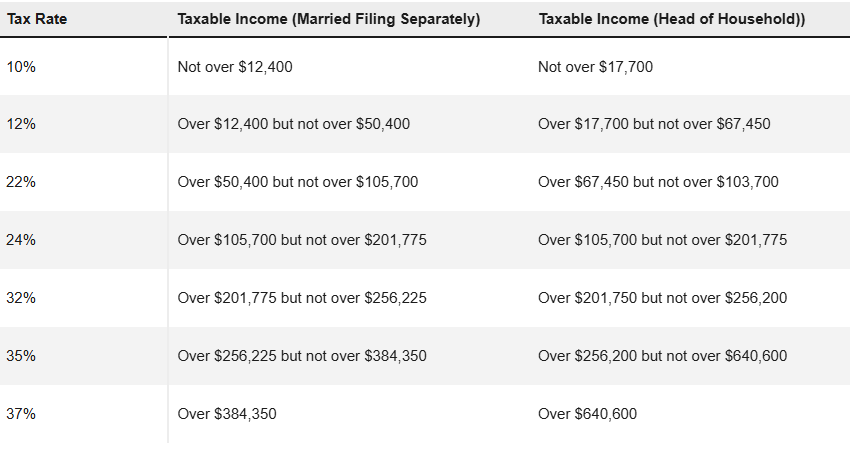This screenshot has width=852, height=449.
Task: Click the Tax Rate column header
Action: point(36,18)
